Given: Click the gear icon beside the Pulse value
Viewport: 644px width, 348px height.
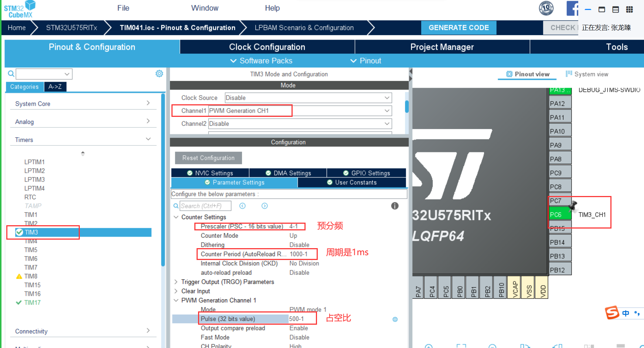Looking at the screenshot, I should click(x=395, y=319).
